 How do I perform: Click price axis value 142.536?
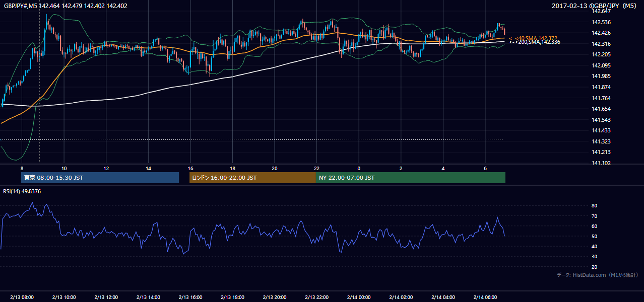click(601, 22)
